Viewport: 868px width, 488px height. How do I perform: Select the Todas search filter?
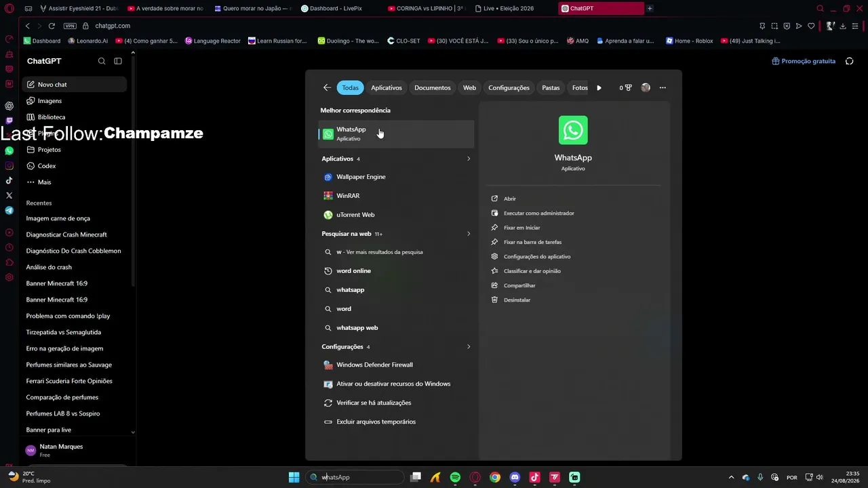pos(350,87)
